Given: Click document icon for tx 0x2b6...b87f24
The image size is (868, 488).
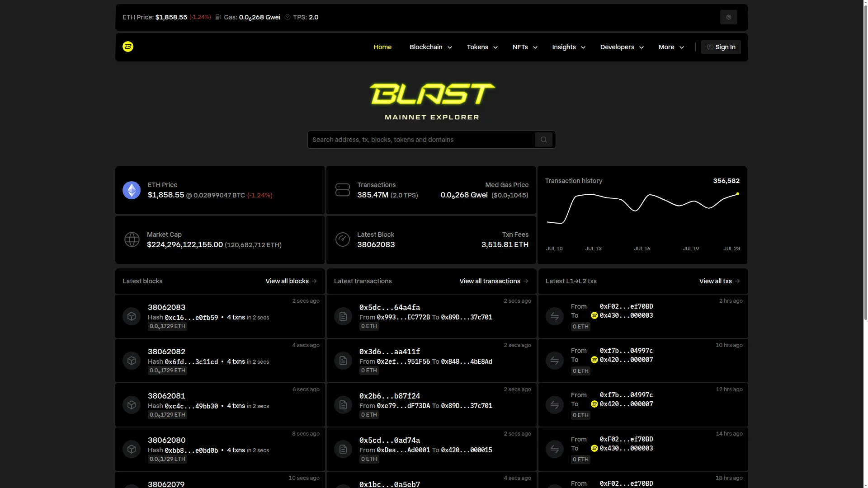Looking at the screenshot, I should 343,405.
